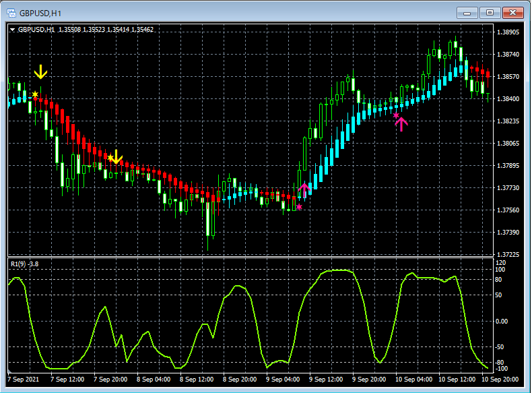Select the first yellow sell arrow at top left

41,71
